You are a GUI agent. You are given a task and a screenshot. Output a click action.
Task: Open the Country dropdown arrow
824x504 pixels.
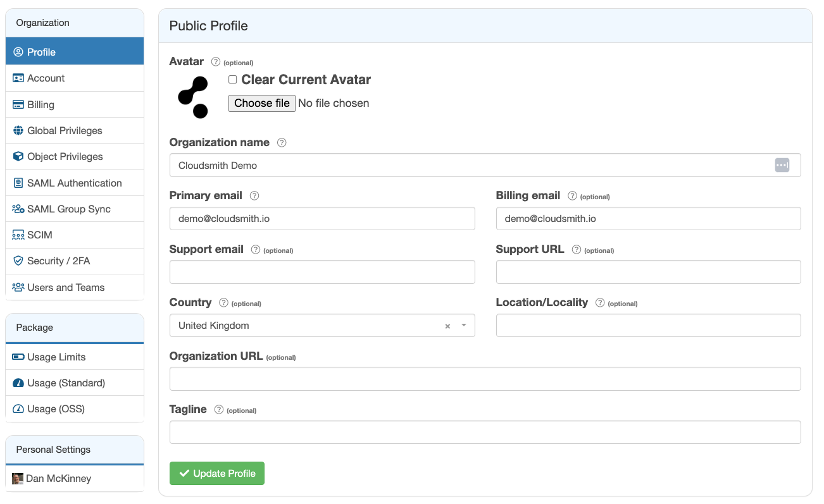[464, 326]
